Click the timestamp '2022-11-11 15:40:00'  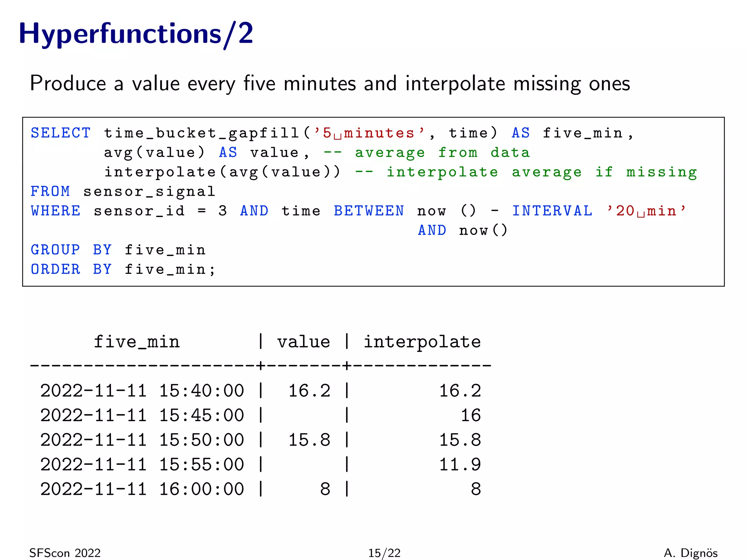[142, 391]
